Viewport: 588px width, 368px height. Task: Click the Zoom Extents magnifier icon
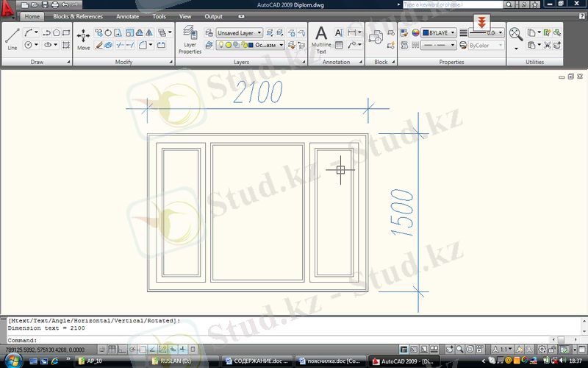(x=516, y=34)
